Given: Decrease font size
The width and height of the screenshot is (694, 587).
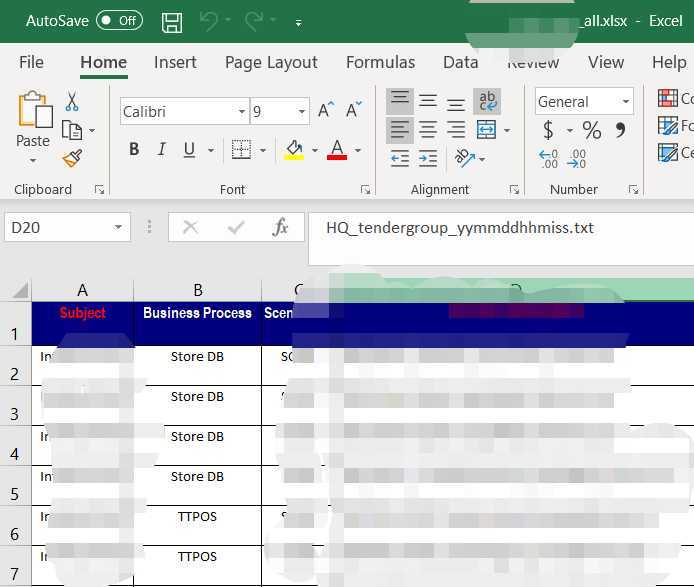Looking at the screenshot, I should [354, 109].
